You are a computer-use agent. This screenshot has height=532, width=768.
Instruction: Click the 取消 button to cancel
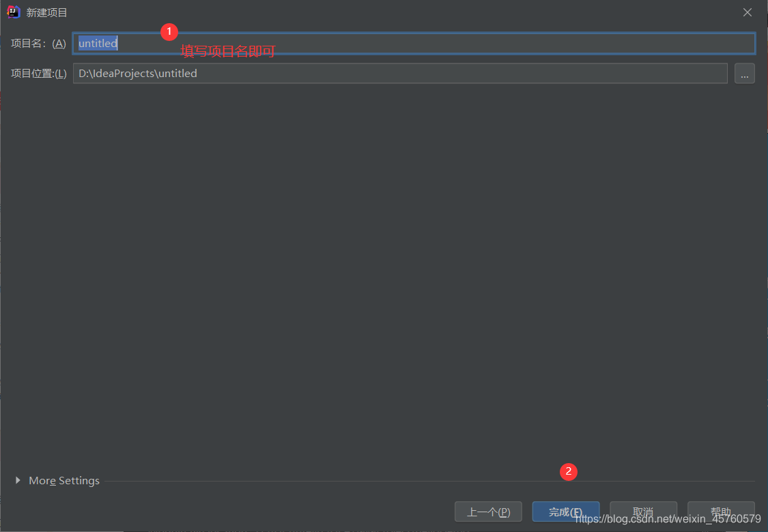[x=642, y=512]
